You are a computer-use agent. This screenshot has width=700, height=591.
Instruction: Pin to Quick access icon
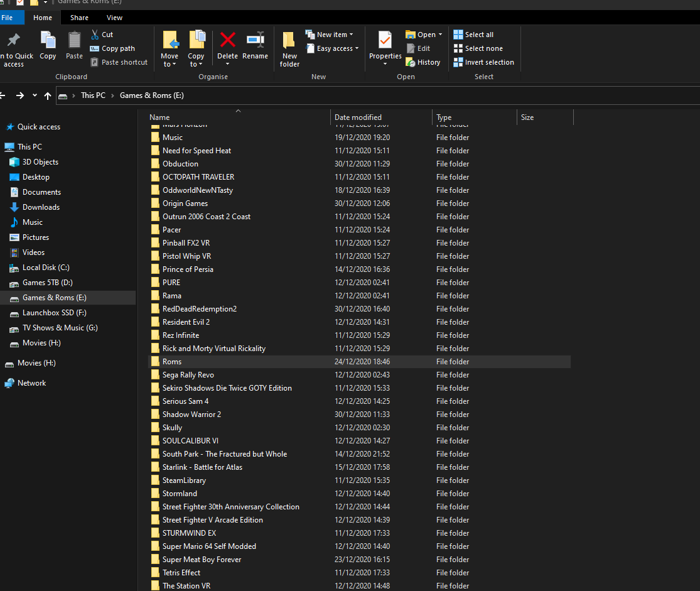14,40
